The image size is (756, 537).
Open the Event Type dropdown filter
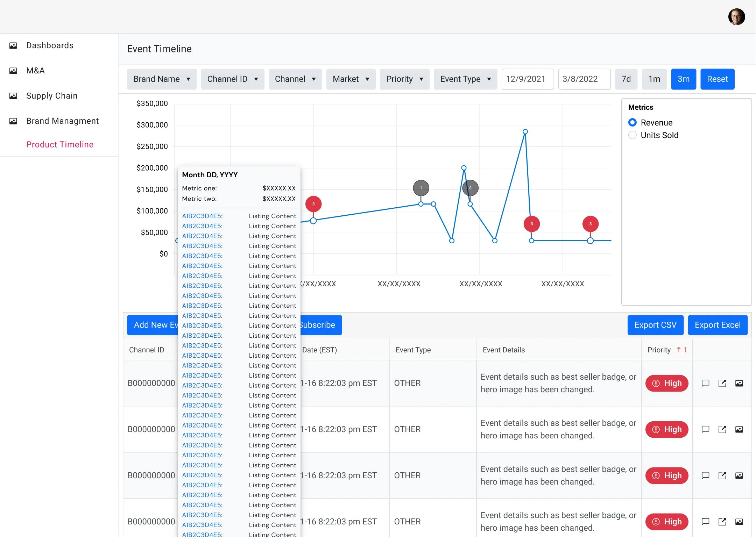pyautogui.click(x=465, y=79)
